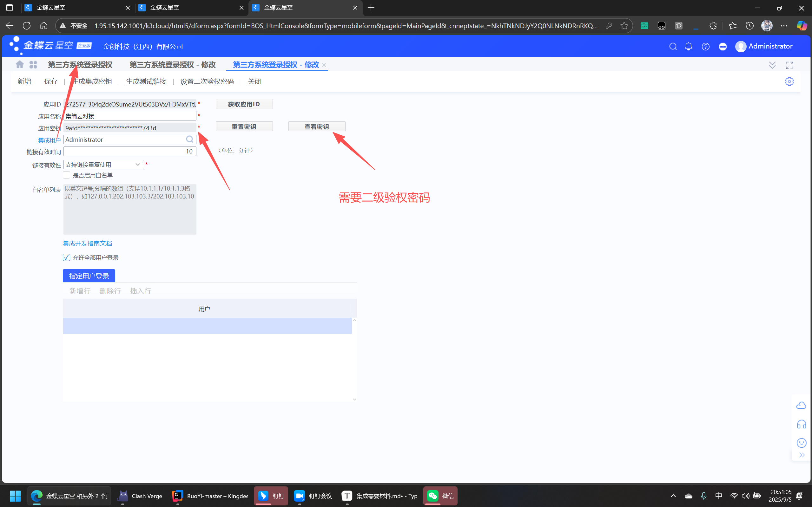This screenshot has height=507, width=812.
Task: Open the notification bell in header
Action: (689, 47)
